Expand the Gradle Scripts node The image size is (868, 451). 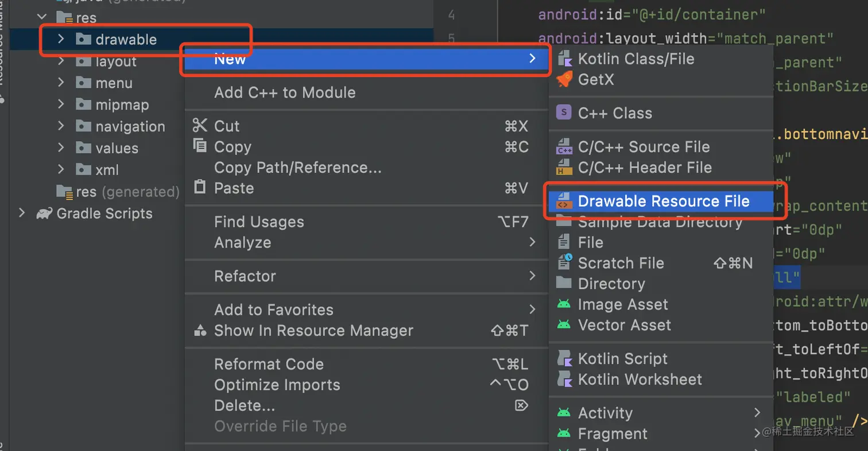(22, 214)
